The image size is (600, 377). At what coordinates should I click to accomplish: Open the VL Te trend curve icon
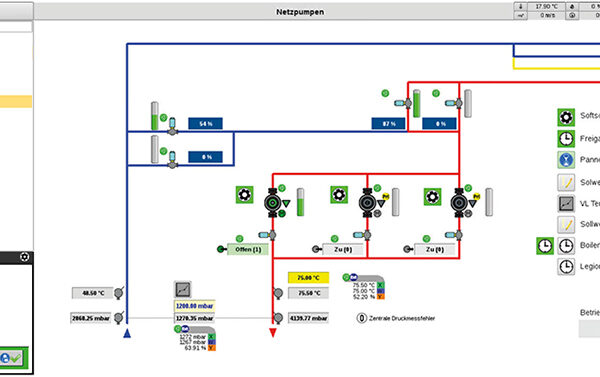pos(566,203)
